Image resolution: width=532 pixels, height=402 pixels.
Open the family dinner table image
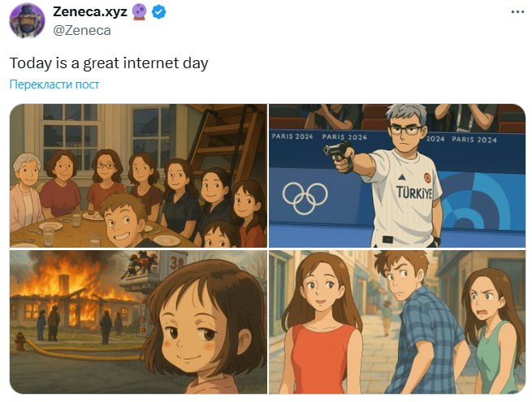(x=138, y=175)
